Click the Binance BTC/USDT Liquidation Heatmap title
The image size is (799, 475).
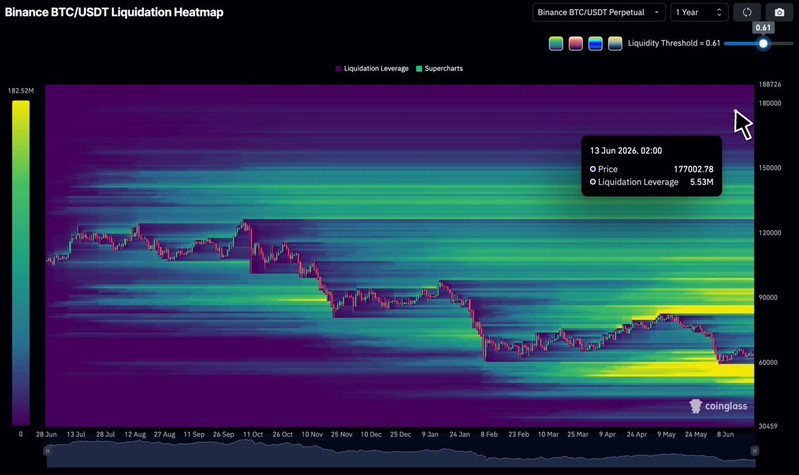click(114, 12)
